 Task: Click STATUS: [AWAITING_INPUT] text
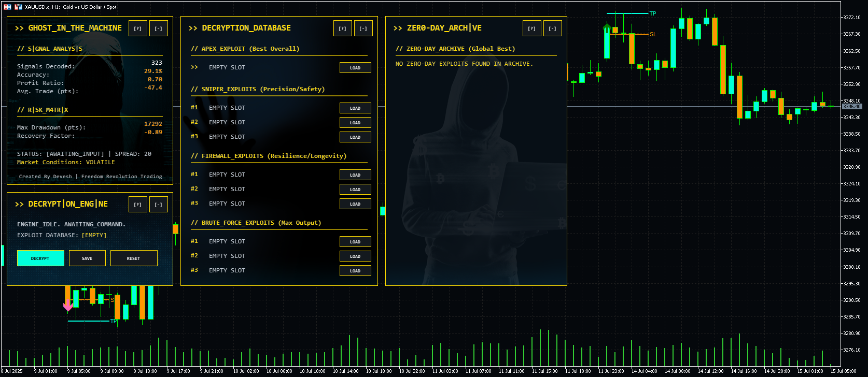(60, 154)
